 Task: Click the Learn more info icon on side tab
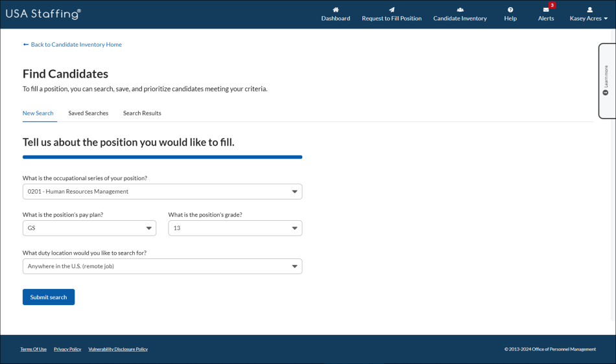tap(606, 93)
